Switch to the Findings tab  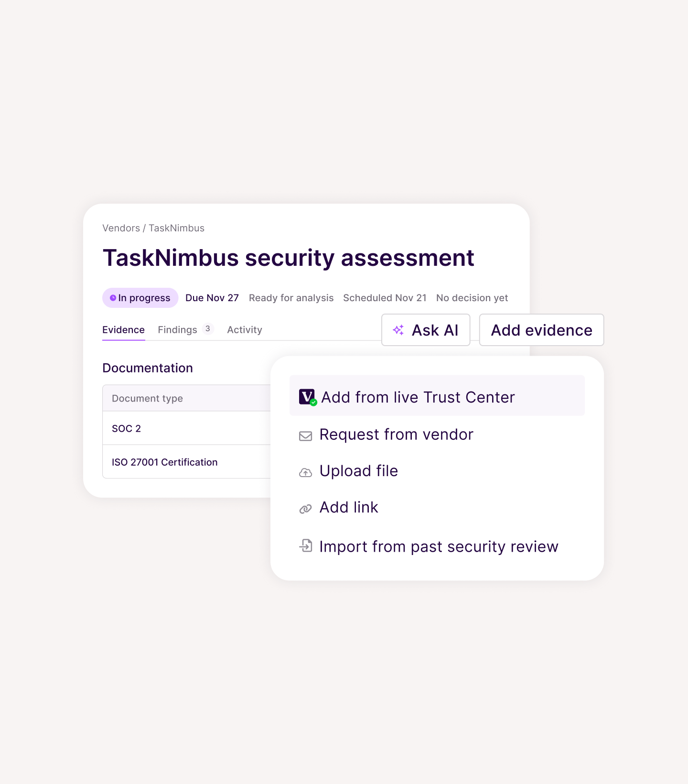177,329
